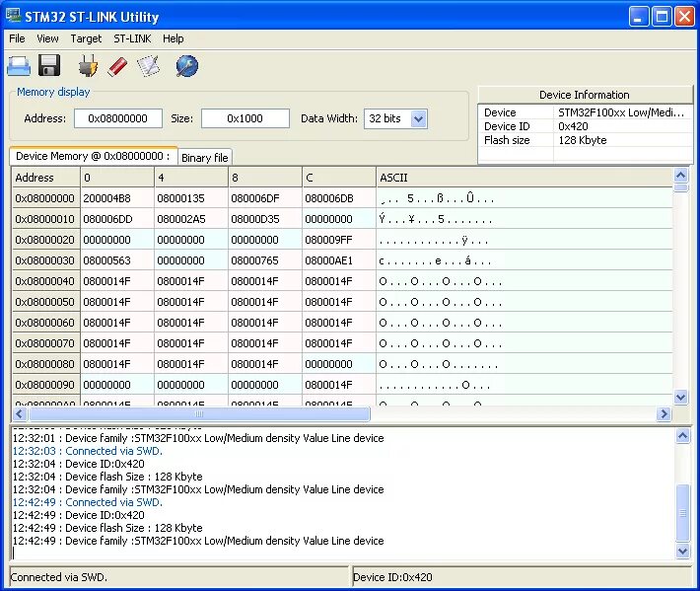The height and width of the screenshot is (591, 700).
Task: Click the Connect to target plug icon
Action: click(x=88, y=66)
